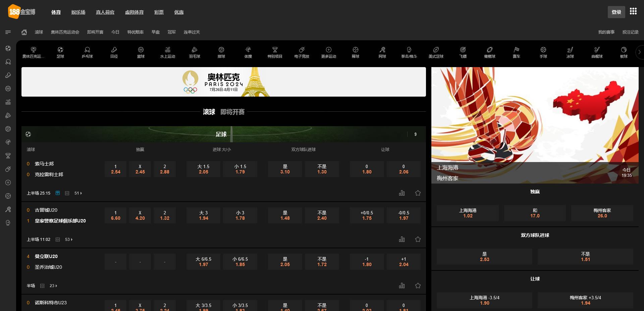
Task: Open the 奥林匹克 Paris 2024 banner
Action: [x=224, y=82]
